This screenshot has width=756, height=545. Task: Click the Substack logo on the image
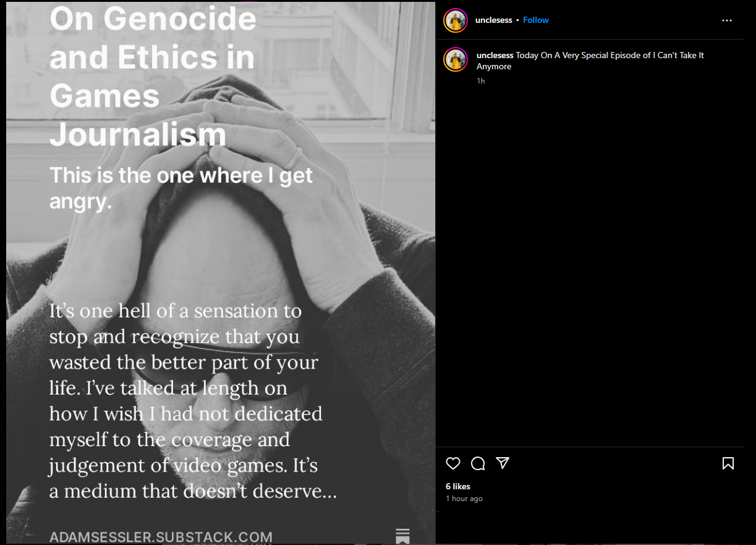(403, 536)
